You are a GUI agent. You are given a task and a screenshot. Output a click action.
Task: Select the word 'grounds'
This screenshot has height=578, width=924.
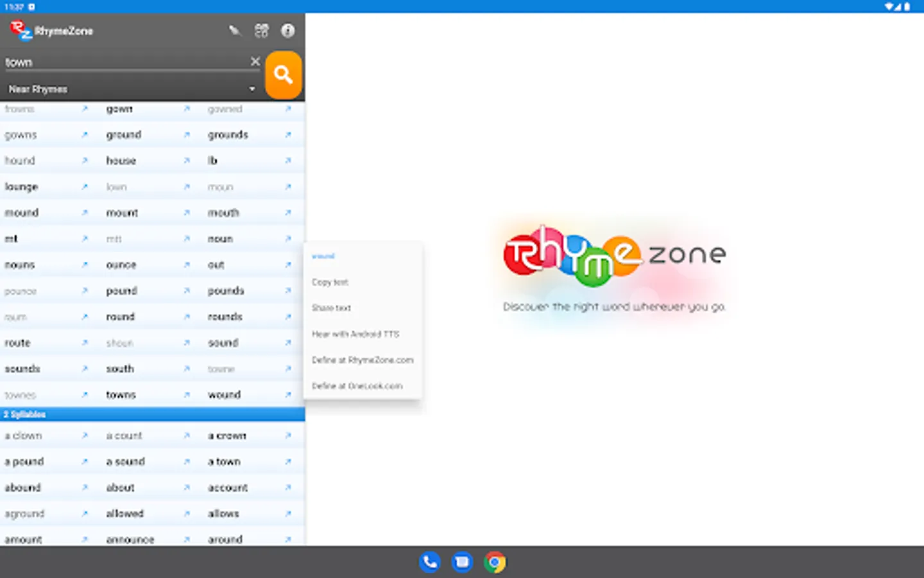(228, 135)
